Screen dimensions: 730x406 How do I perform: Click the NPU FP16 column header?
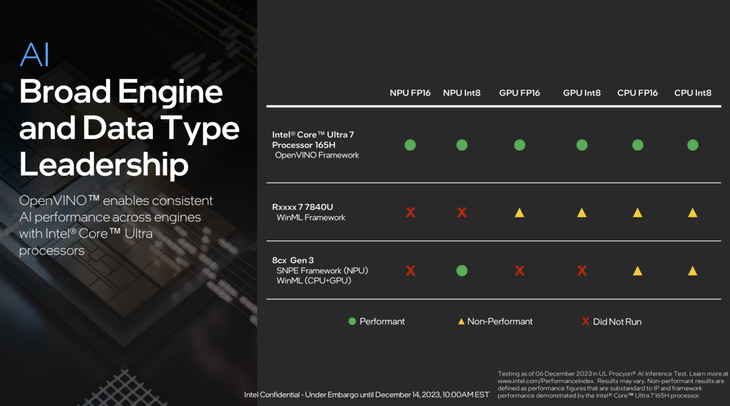[410, 93]
